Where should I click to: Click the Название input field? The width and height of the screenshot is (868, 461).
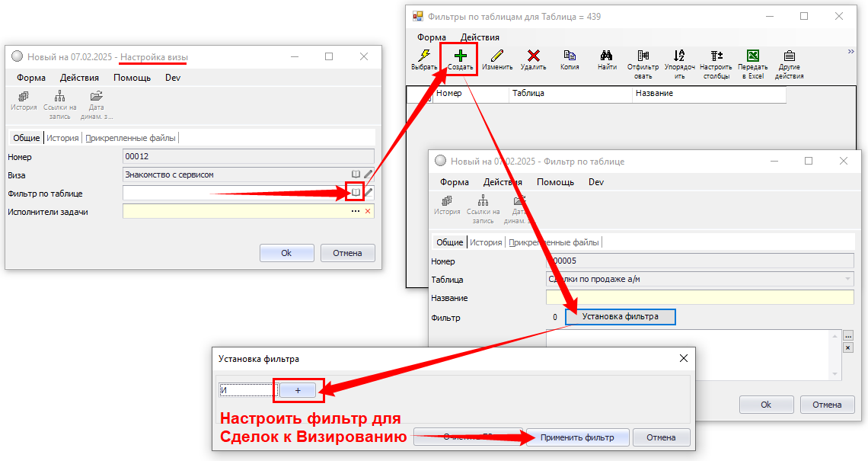pos(699,298)
